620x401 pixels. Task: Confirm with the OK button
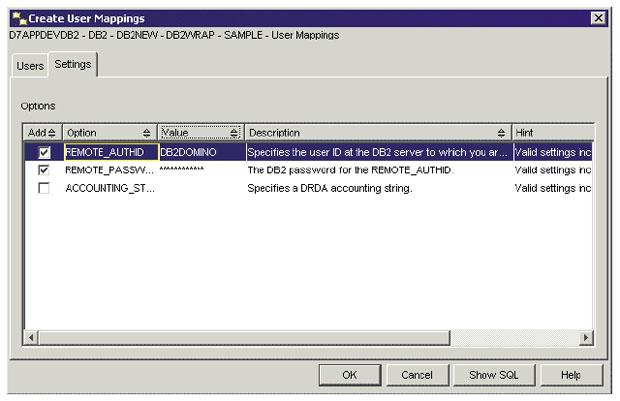350,375
